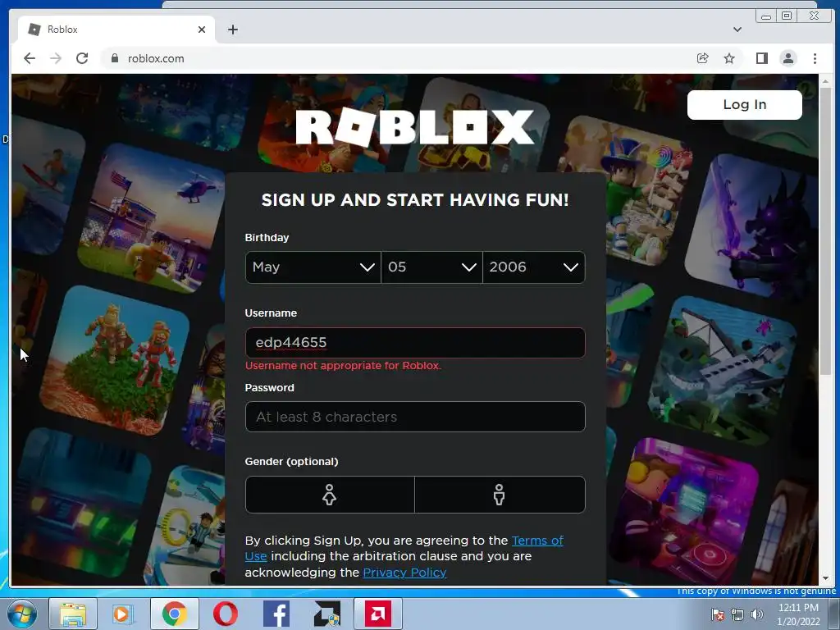Click the "Username not appropriate for Roblox." message
This screenshot has height=630, width=840.
pos(343,365)
